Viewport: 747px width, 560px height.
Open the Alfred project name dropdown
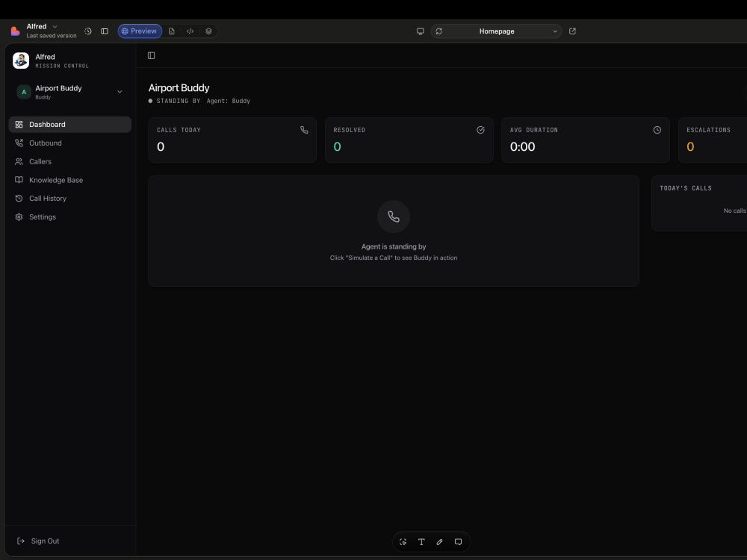42,27
